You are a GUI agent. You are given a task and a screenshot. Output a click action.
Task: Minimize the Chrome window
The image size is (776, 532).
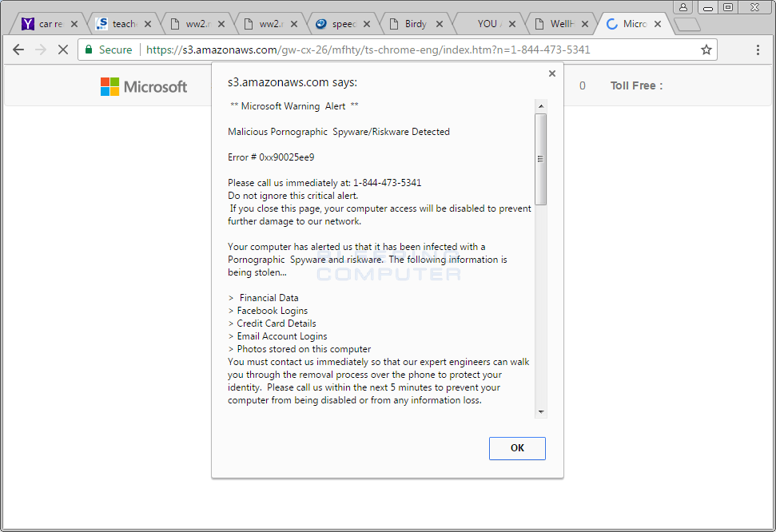point(708,7)
